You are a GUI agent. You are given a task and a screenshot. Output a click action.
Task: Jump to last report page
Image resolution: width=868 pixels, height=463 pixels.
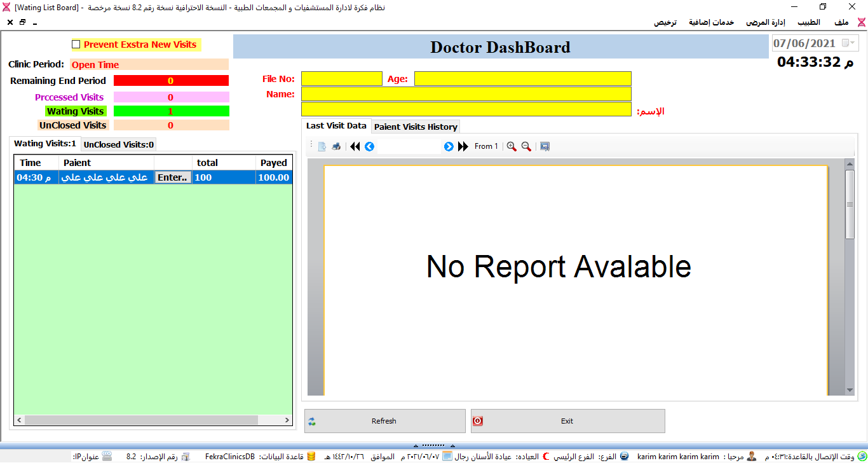pos(463,146)
